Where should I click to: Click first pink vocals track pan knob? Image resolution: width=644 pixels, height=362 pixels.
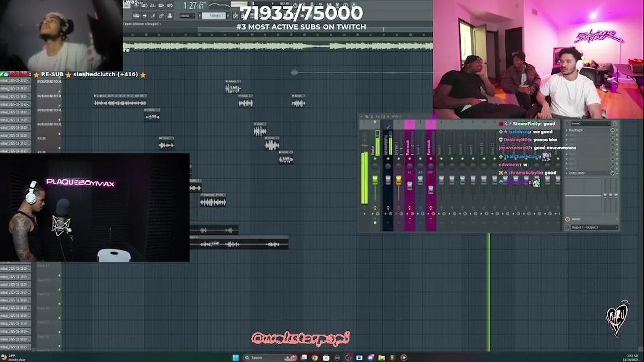(x=410, y=166)
